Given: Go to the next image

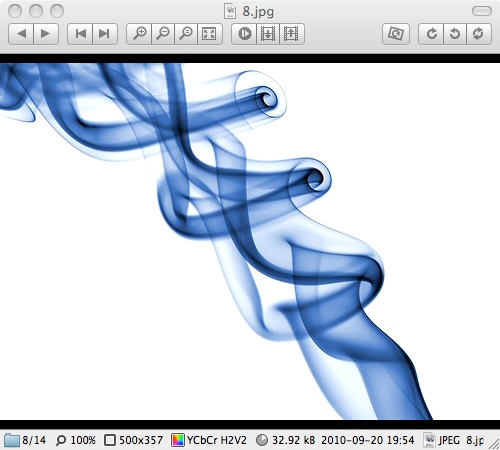Looking at the screenshot, I should click(46, 34).
